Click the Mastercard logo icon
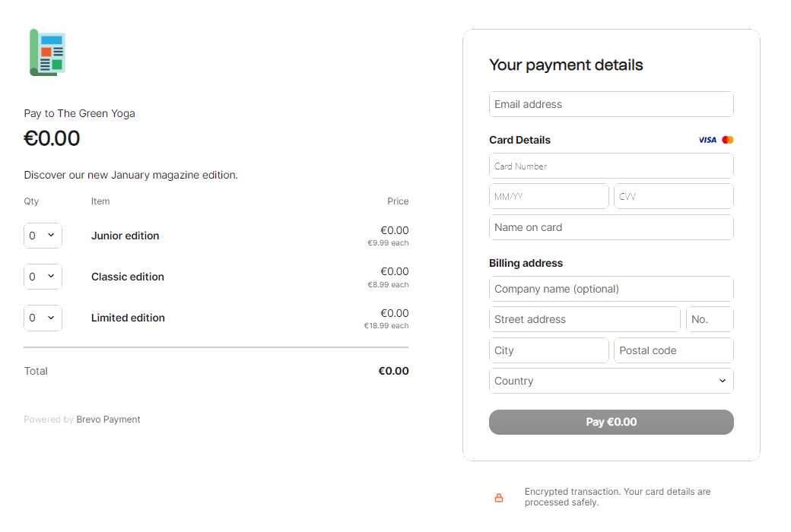791x532 pixels. 728,140
